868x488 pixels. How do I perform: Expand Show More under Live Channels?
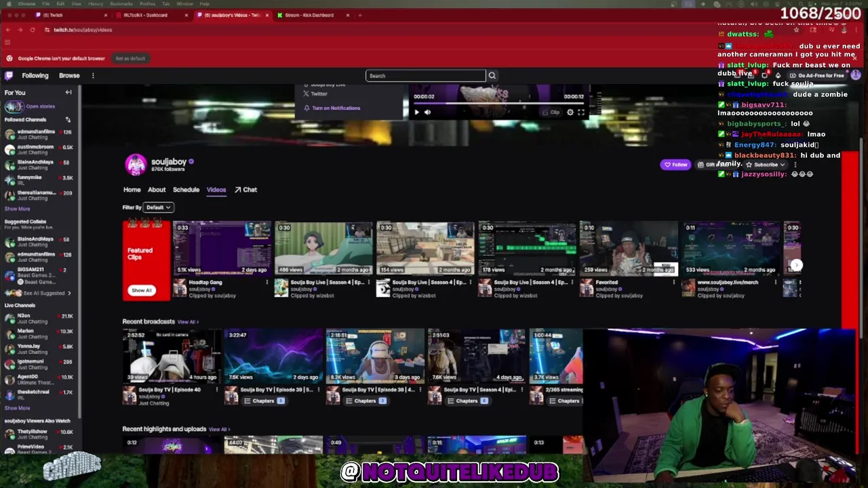point(17,408)
